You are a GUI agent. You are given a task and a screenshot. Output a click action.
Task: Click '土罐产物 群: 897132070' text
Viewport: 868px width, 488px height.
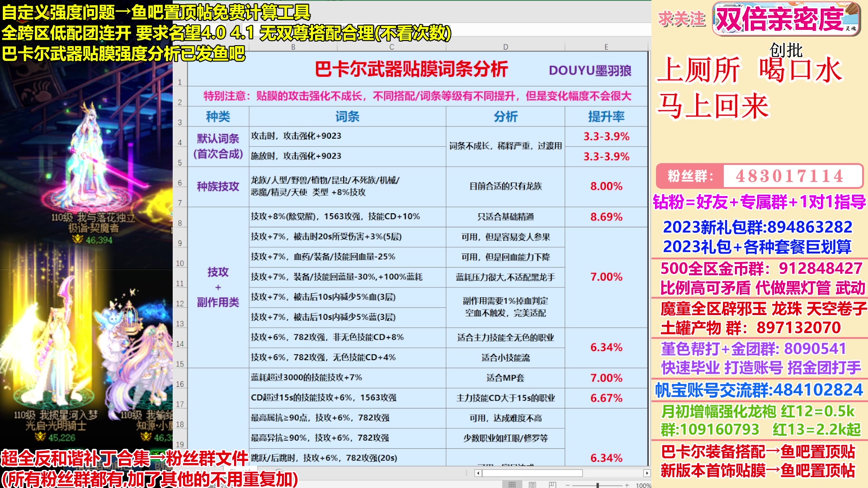[x=750, y=328]
